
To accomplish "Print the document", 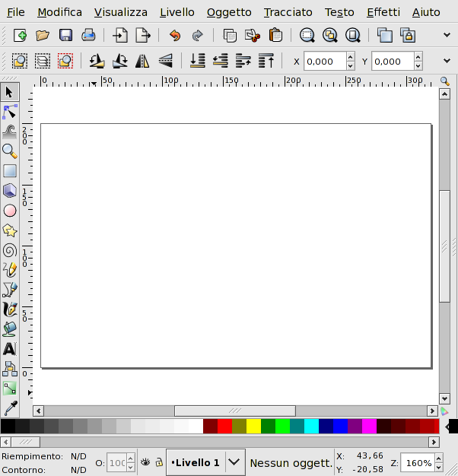I will [88, 36].
